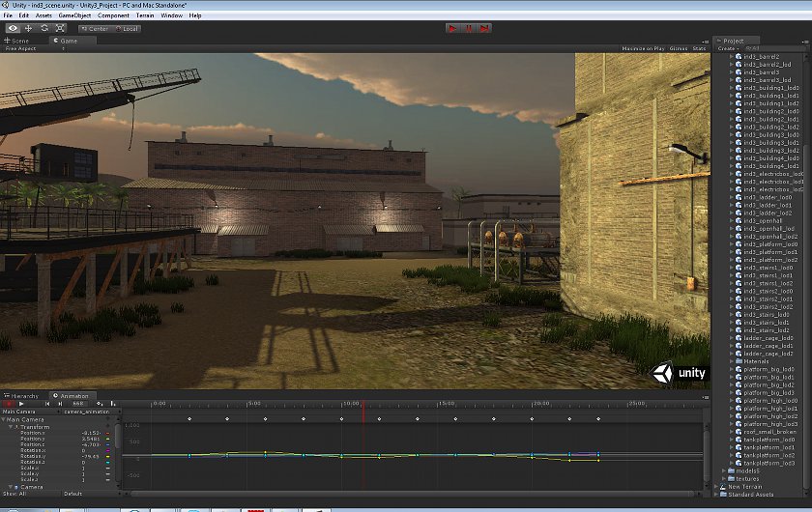Select the Animation tab
The image size is (812, 512).
coord(72,396)
